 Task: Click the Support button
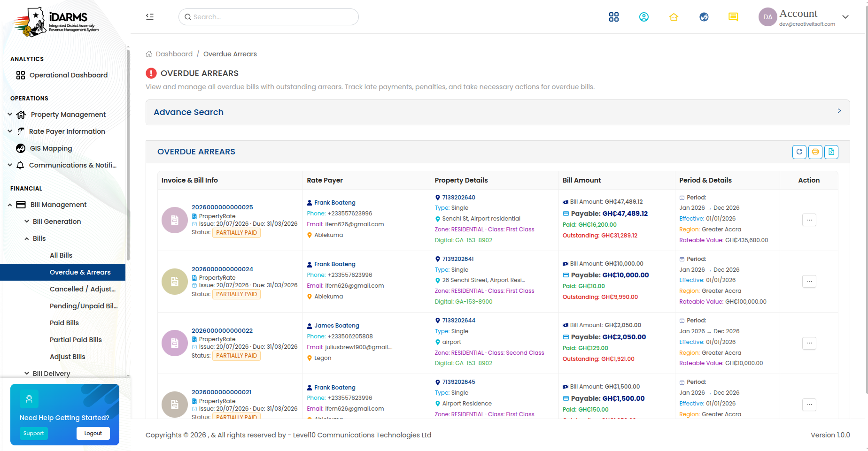[x=34, y=433]
